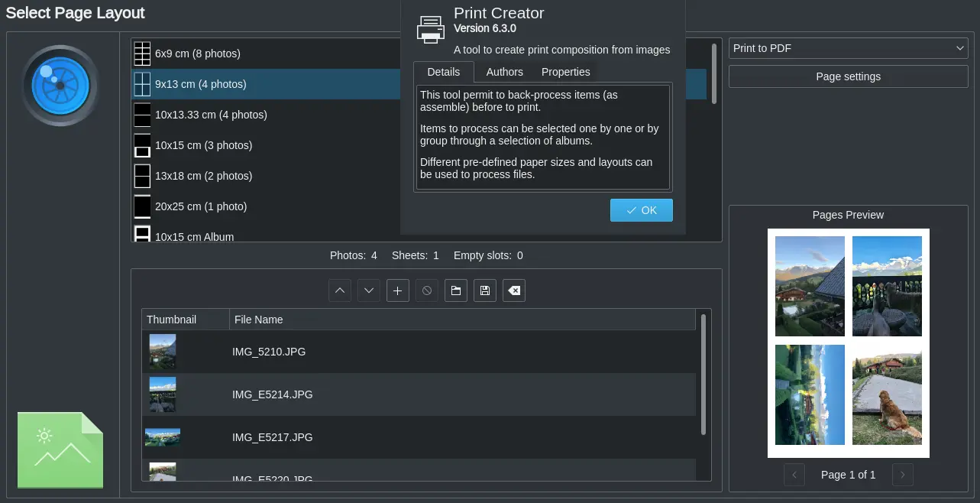Image resolution: width=980 pixels, height=503 pixels.
Task: Switch to the Authors tab
Action: coord(504,72)
